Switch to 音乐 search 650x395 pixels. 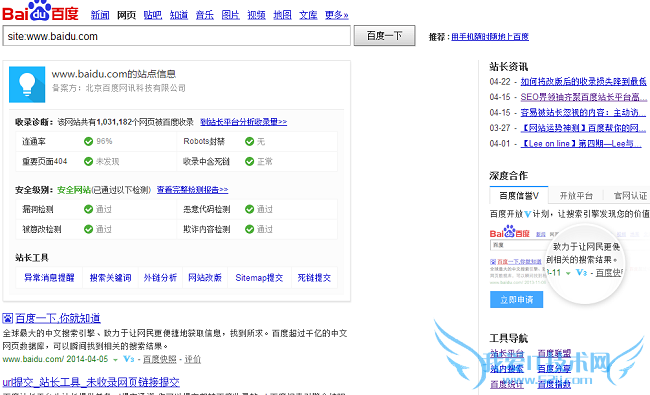[x=205, y=15]
